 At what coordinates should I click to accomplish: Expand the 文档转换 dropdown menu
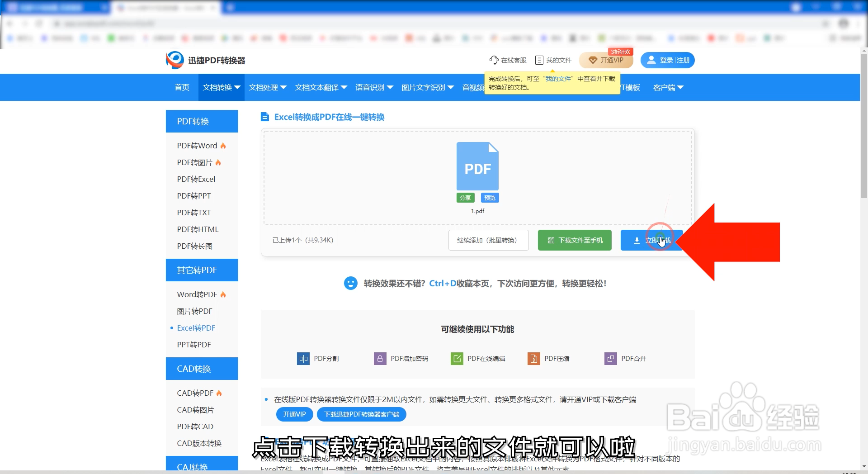221,87
